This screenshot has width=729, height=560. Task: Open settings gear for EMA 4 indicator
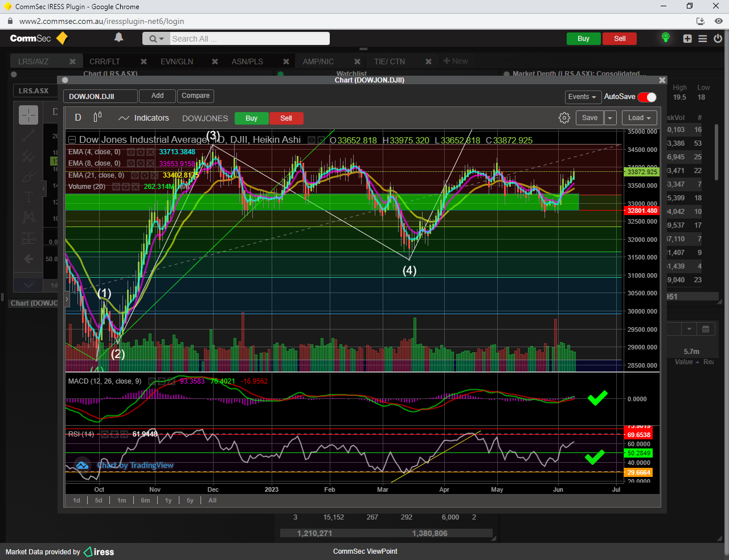point(141,152)
